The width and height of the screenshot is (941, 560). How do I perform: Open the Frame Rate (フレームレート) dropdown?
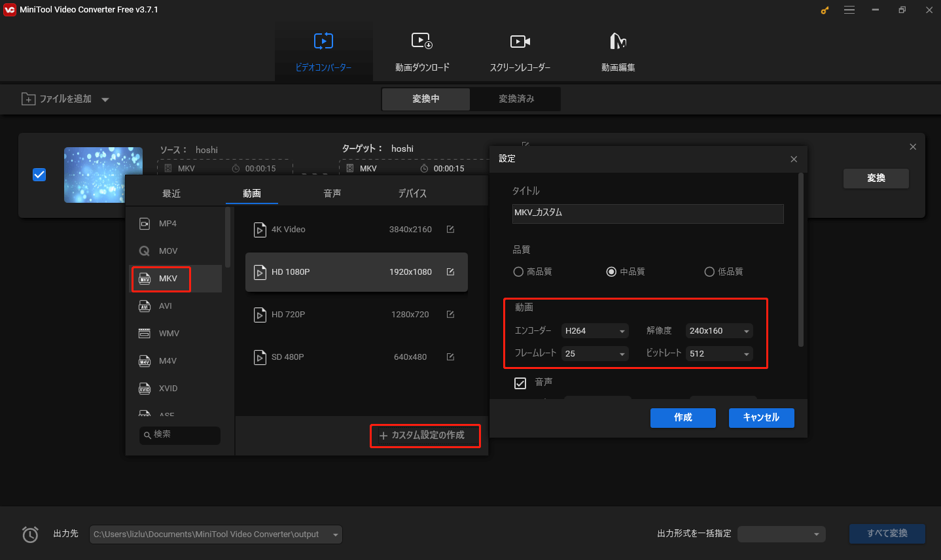[595, 354]
